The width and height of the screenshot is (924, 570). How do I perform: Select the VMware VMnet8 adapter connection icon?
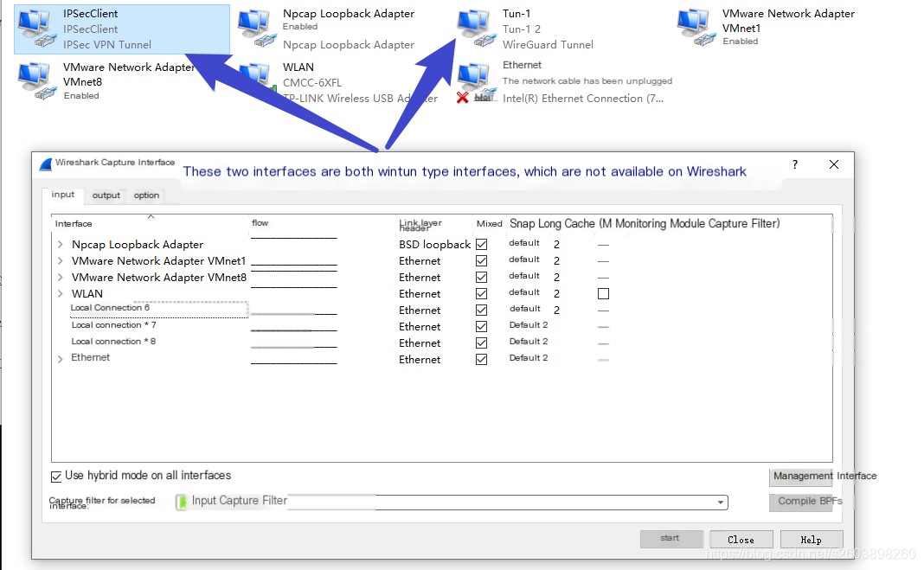click(x=37, y=81)
